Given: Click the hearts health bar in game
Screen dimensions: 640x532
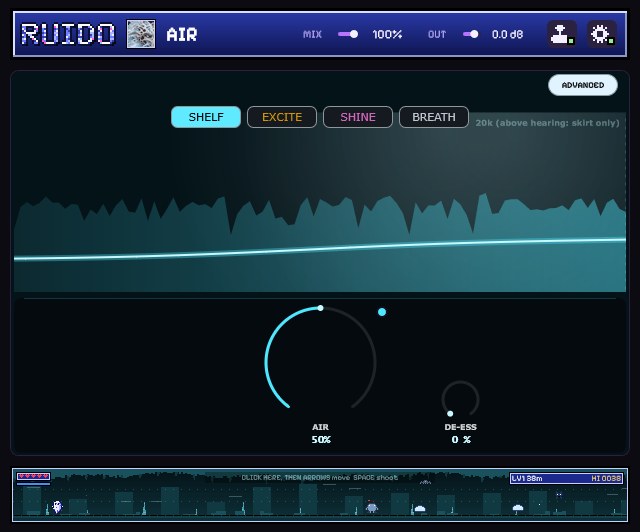Looking at the screenshot, I should coord(33,476).
